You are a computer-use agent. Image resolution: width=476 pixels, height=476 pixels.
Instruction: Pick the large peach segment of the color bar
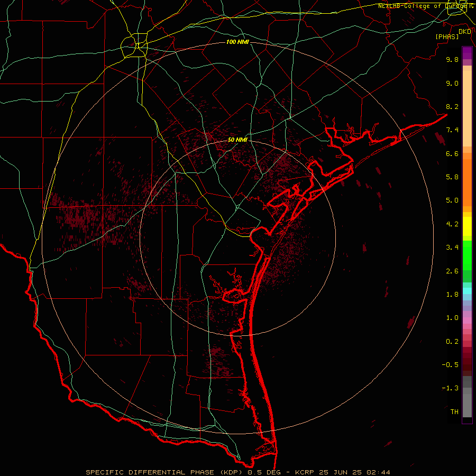(x=467, y=108)
